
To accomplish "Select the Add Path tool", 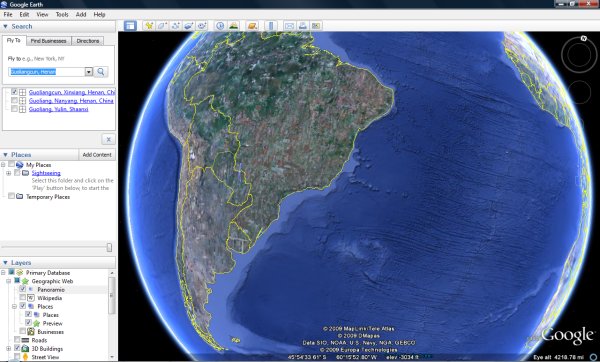I will (175, 26).
